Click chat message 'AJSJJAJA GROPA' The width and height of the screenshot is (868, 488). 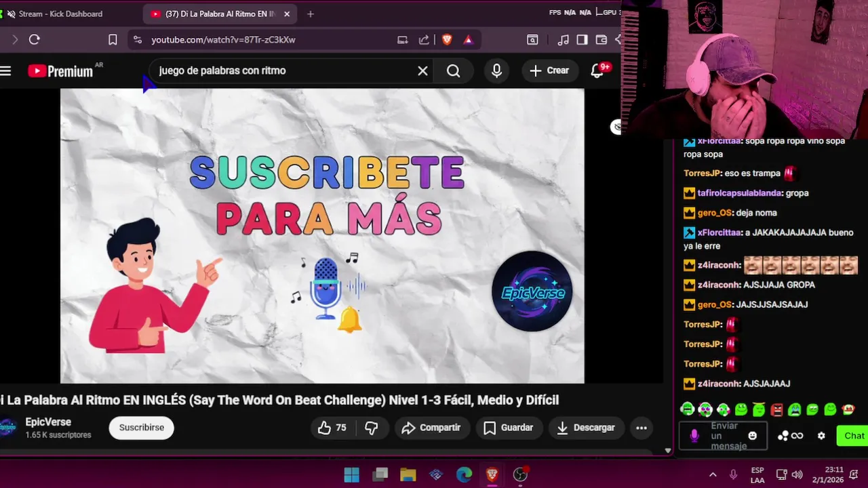click(779, 285)
